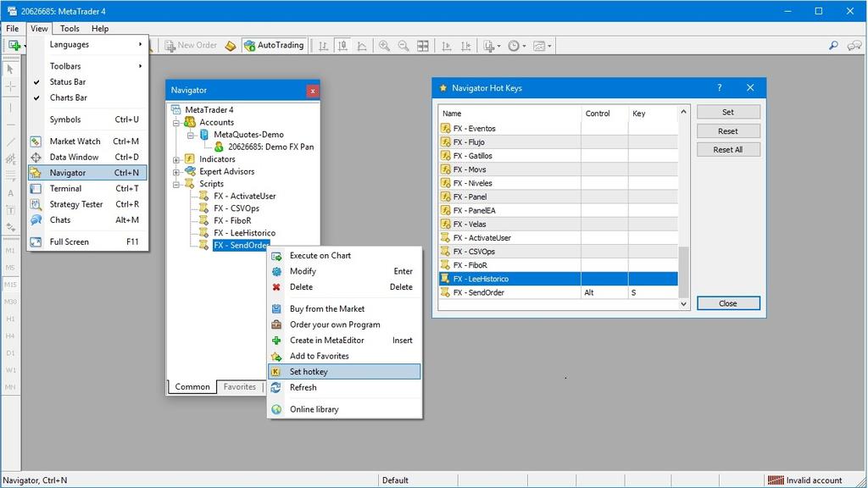Click the green plus Create in MetaEditor icon
Image resolution: width=868 pixels, height=488 pixels.
(x=276, y=341)
